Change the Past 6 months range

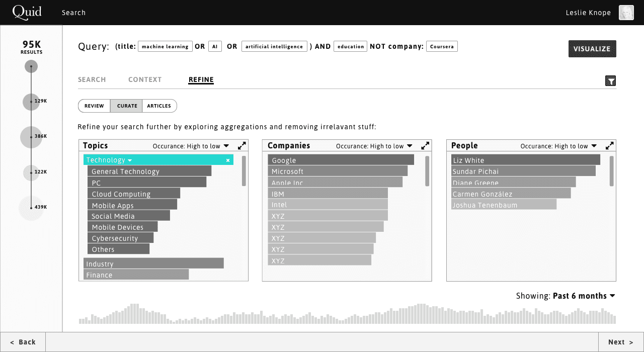coord(584,296)
